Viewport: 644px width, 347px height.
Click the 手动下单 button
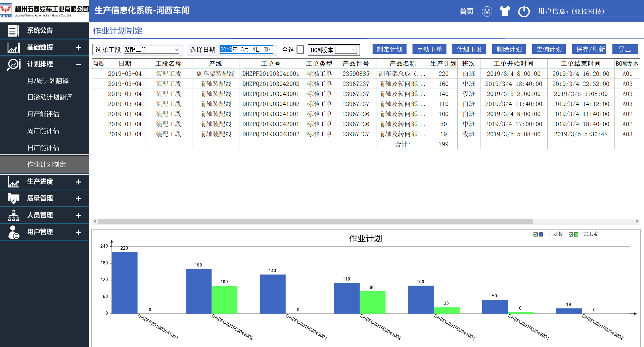tap(429, 49)
